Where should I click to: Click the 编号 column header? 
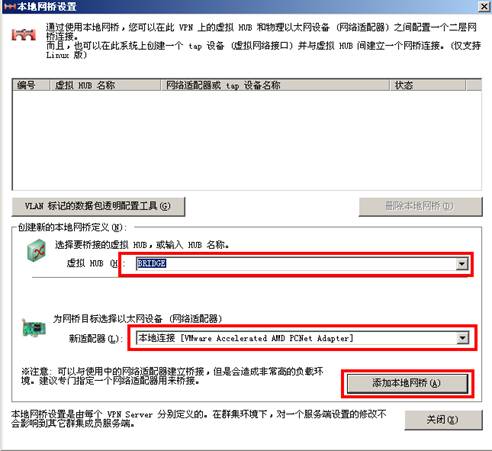click(31, 85)
